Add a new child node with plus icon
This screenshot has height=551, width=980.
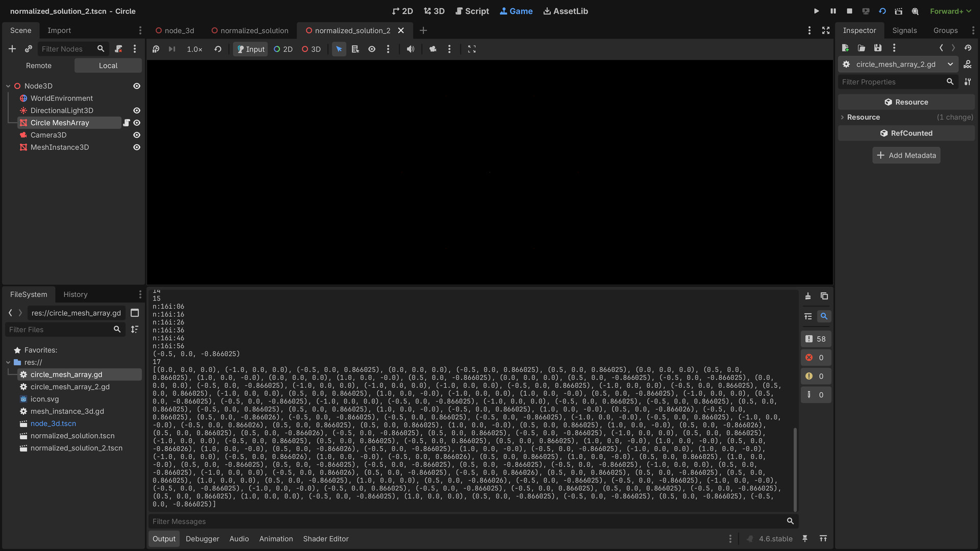tap(12, 49)
